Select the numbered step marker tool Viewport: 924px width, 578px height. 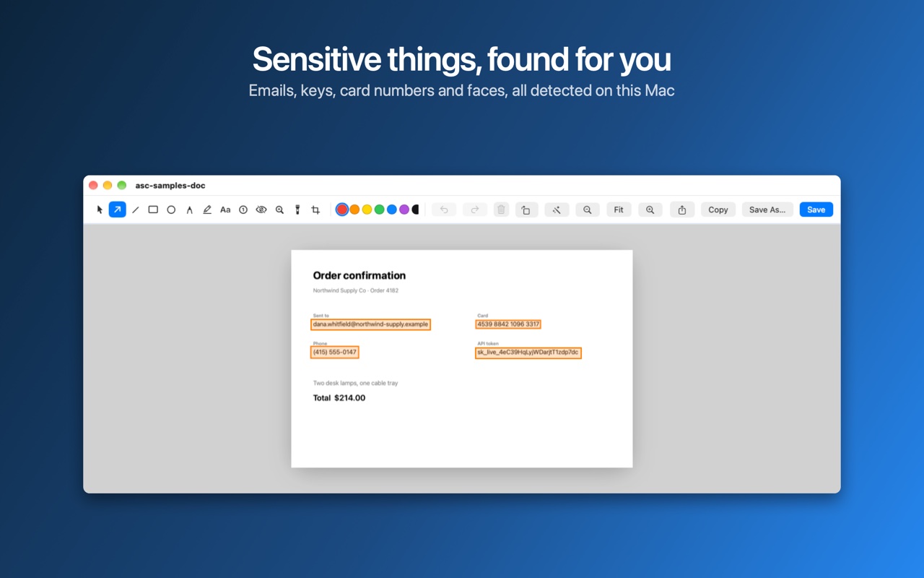click(x=243, y=210)
